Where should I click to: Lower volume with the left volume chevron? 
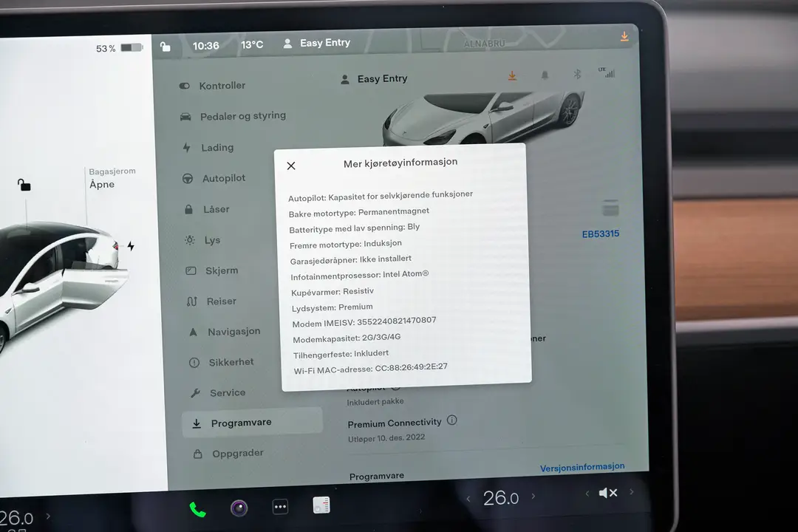(x=587, y=494)
